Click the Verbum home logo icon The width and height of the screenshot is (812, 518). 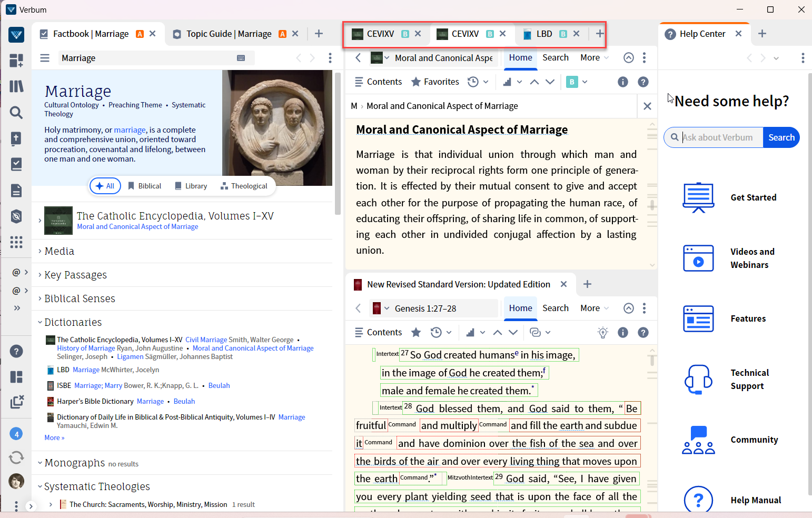[16, 35]
